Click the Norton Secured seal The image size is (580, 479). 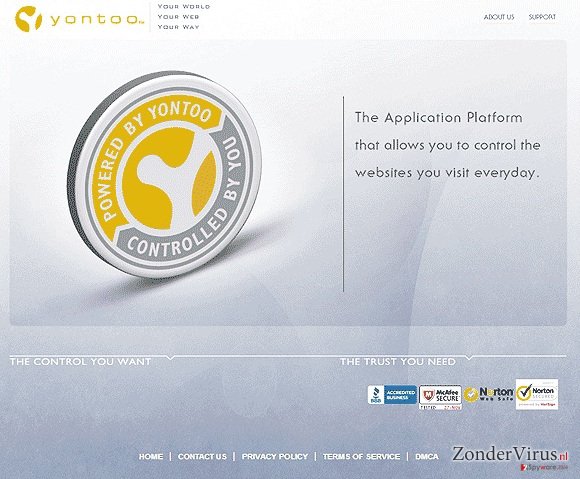pos(537,394)
